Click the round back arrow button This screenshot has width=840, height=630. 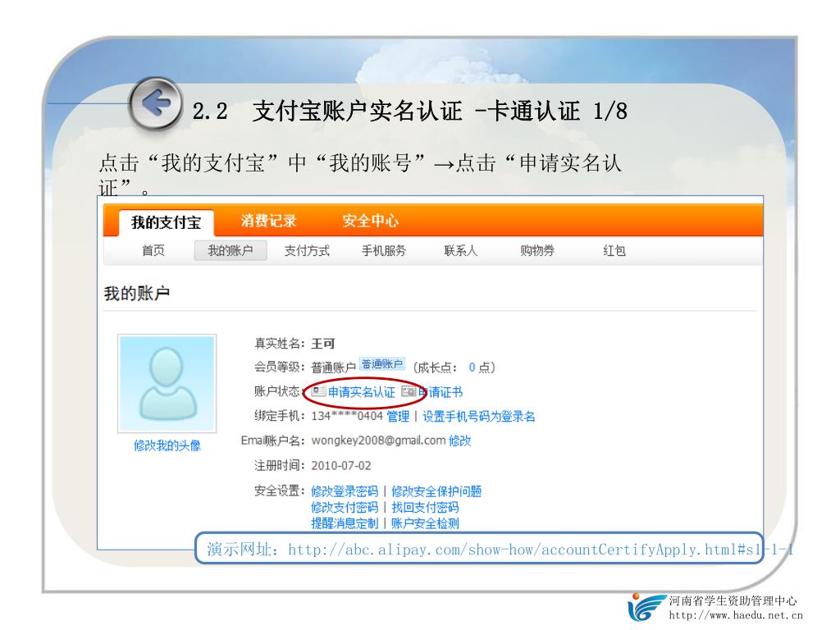point(156,103)
